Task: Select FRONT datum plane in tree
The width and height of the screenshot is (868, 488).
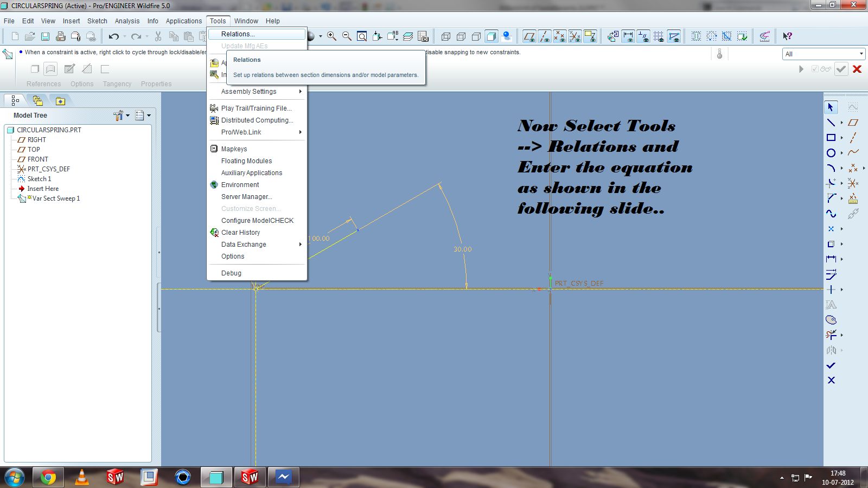Action: 37,159
